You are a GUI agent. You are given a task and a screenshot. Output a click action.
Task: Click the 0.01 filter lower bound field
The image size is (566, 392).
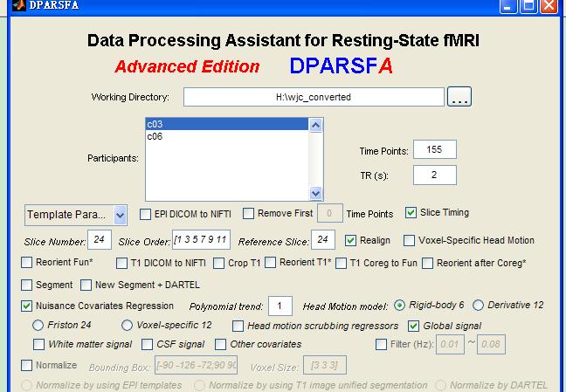coord(450,344)
